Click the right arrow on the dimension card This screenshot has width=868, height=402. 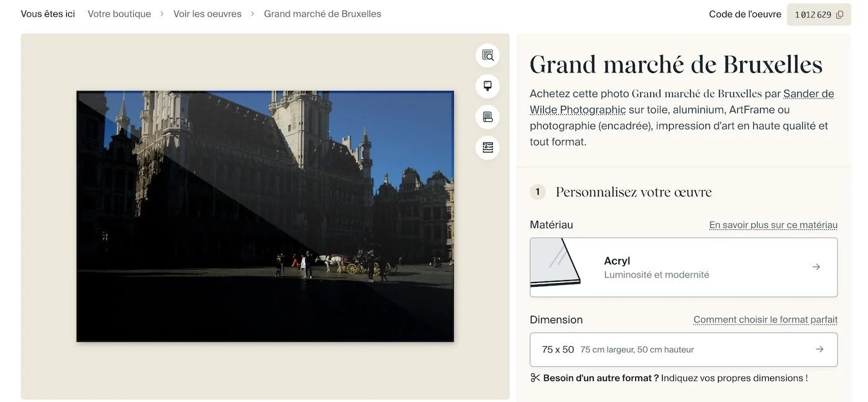coord(820,349)
